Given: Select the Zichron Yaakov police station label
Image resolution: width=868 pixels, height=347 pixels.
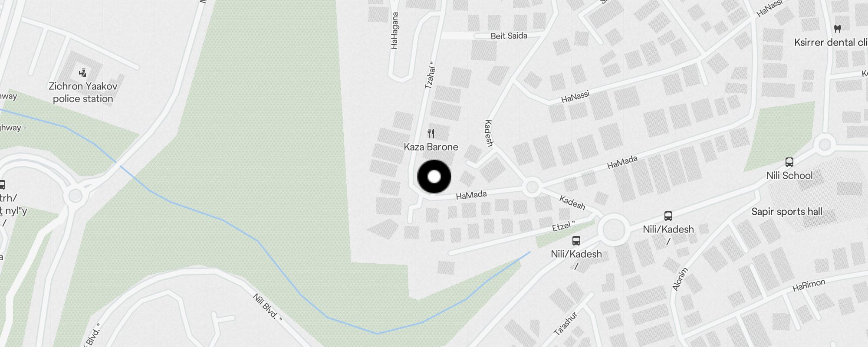Looking at the screenshot, I should (x=83, y=92).
